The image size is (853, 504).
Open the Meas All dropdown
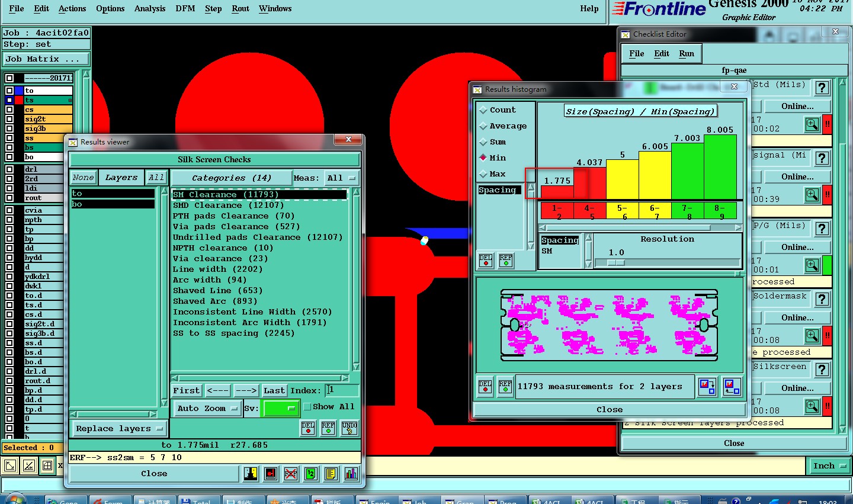click(x=342, y=178)
